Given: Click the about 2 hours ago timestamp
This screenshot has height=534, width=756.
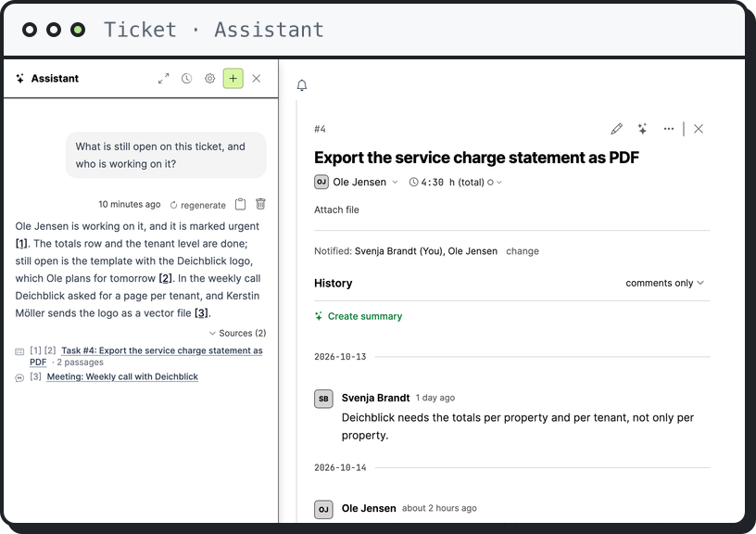Looking at the screenshot, I should coord(439,508).
